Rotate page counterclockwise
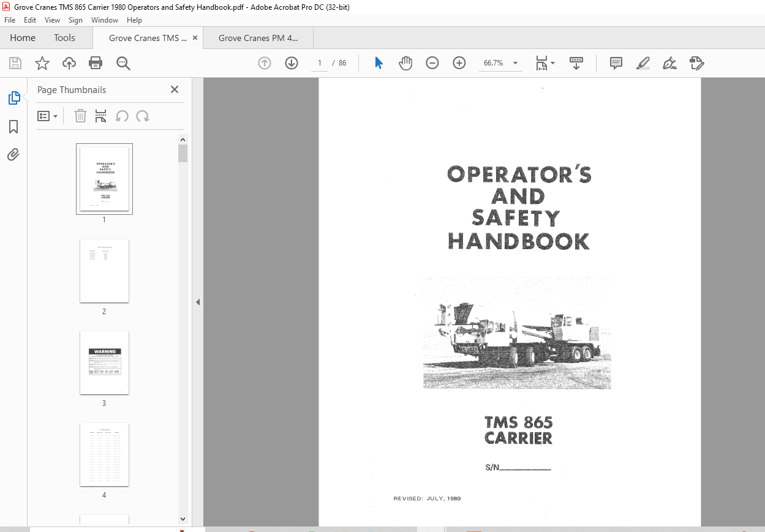 coord(122,116)
